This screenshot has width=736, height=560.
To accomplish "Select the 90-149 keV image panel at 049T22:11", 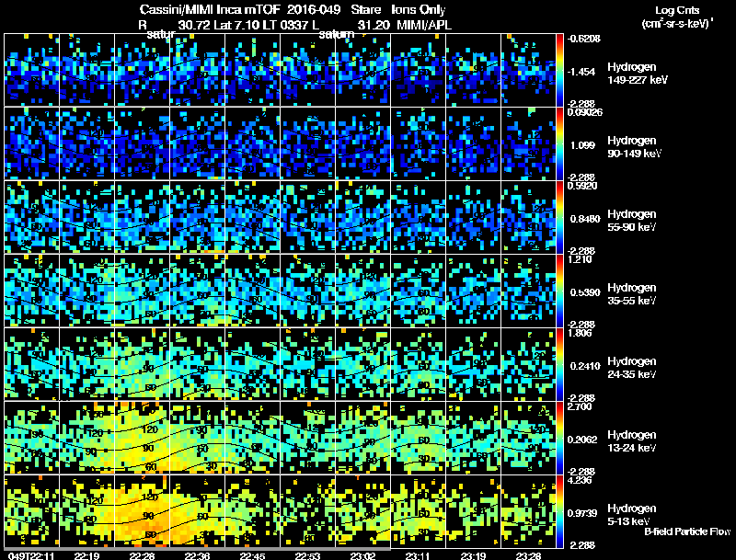I will click(31, 143).
